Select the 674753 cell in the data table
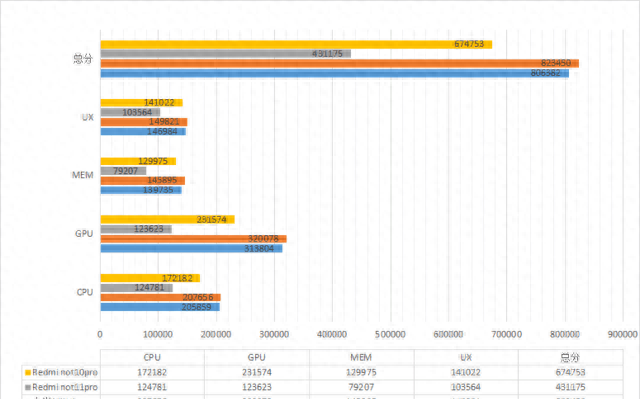The image size is (640, 399). tap(571, 372)
